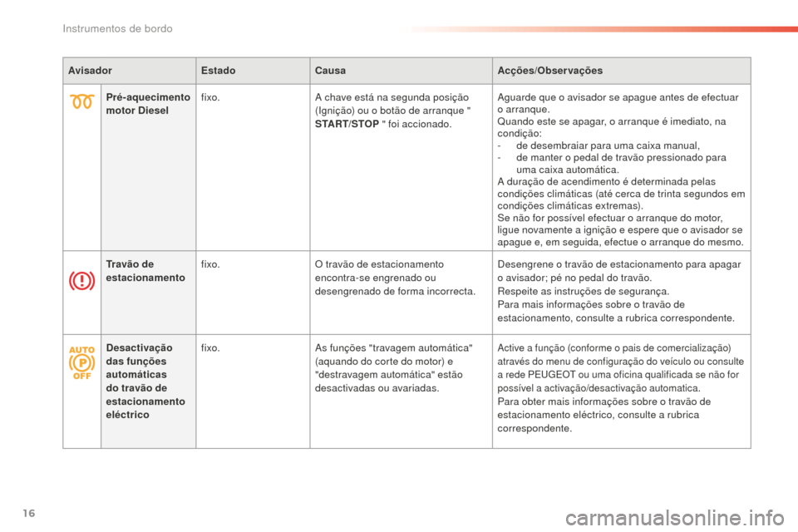Select the 'Avisador' column header
The height and width of the screenshot is (532, 798).
click(90, 71)
